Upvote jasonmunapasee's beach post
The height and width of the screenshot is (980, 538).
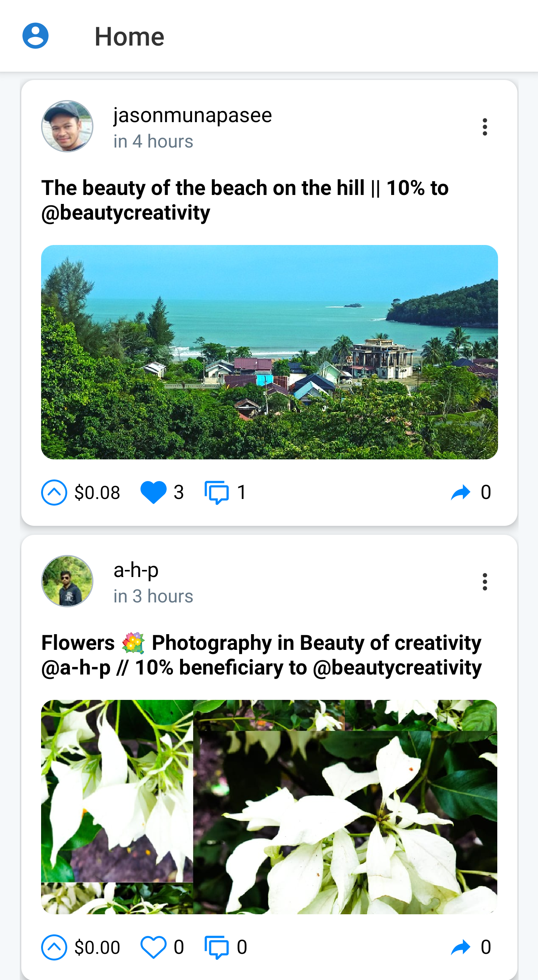click(54, 492)
